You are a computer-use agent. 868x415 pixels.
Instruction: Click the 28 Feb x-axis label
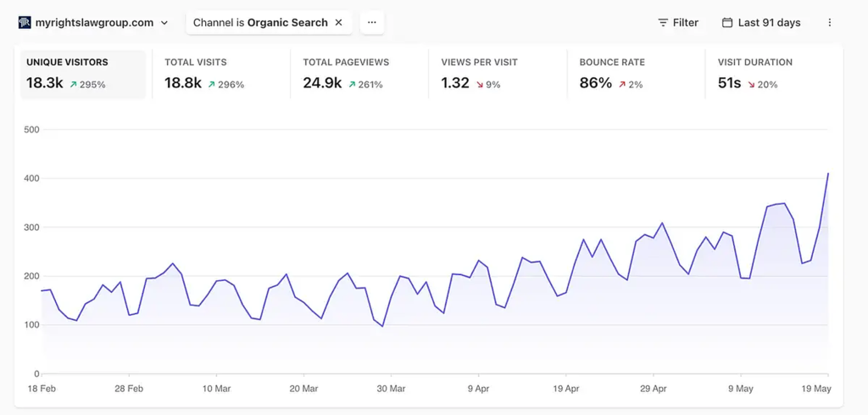click(129, 389)
